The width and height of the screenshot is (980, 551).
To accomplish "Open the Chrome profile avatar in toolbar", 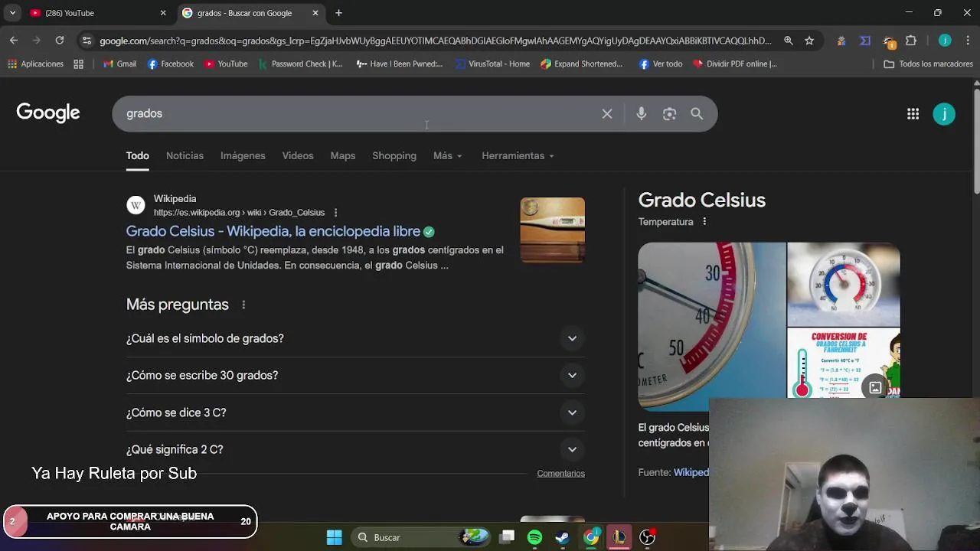I will [945, 41].
